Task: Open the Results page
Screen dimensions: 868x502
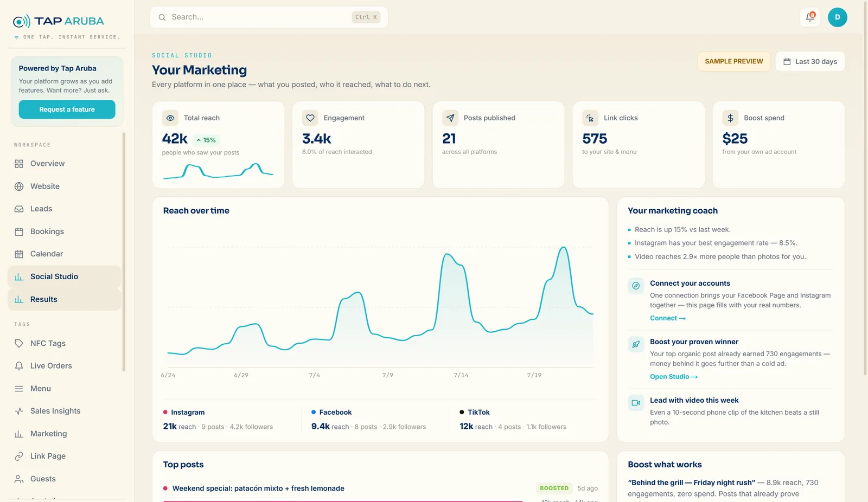Action: [65, 299]
